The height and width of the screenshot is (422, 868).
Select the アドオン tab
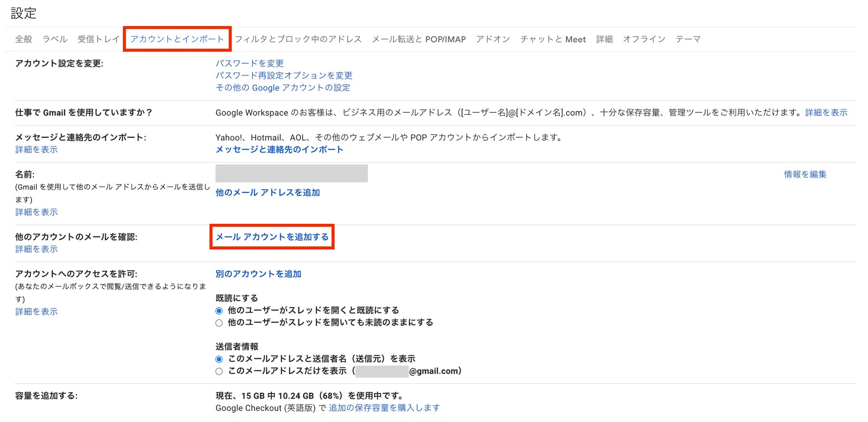click(493, 39)
